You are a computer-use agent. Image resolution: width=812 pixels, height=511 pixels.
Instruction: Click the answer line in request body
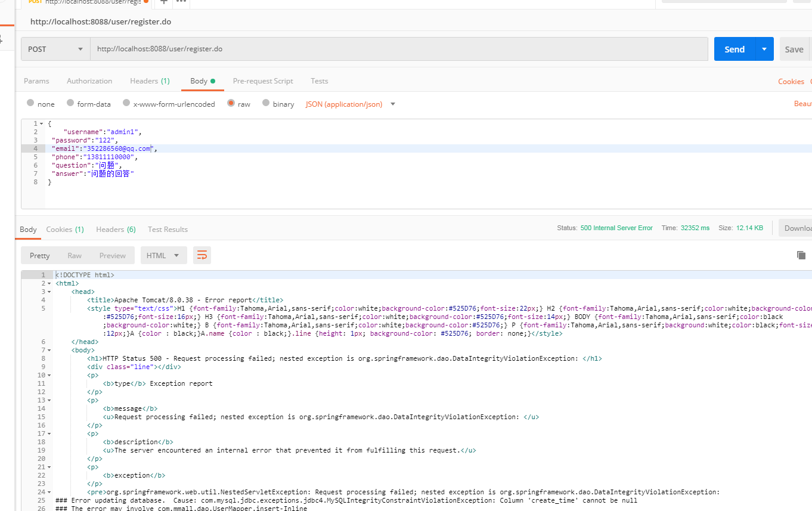92,174
